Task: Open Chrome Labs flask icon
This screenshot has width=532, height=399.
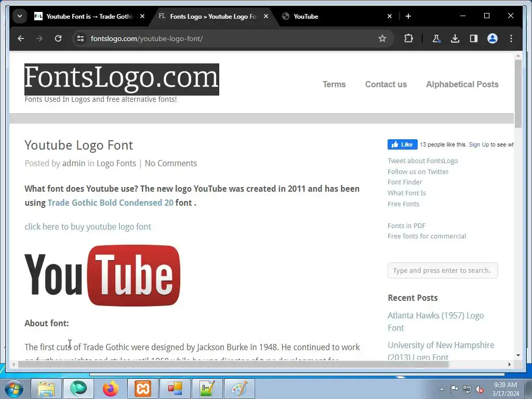Action: click(436, 38)
